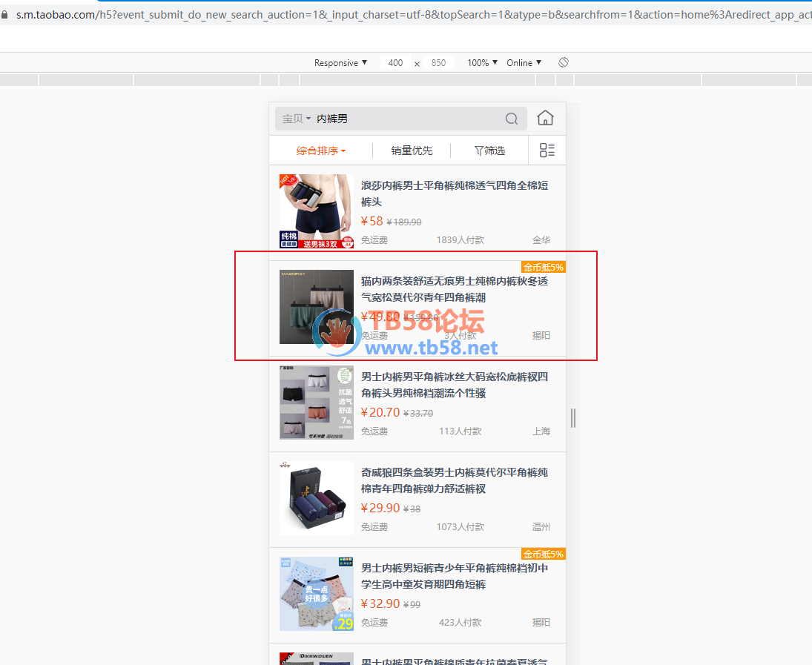Viewport: 812px width, 665px height.
Task: Click the ¥29.90 price text
Action: (380, 508)
